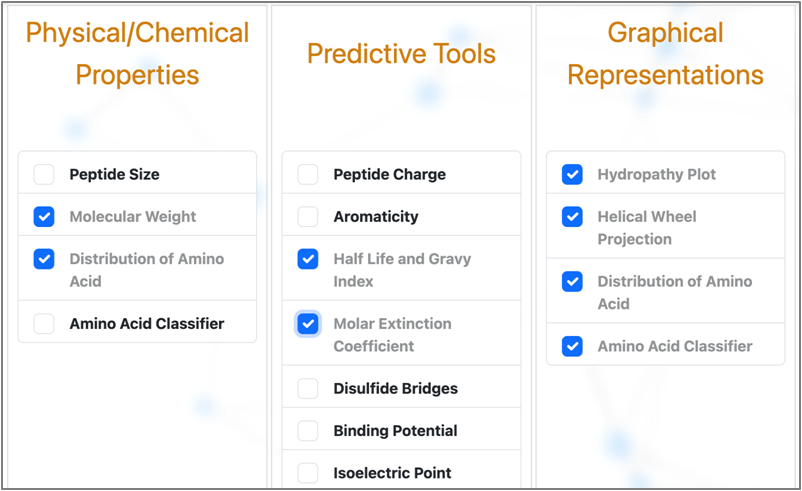Screen dimensions: 802x491
Task: Enable Amino Acid Classifier under Physical/Chemical Properties
Action: pos(44,324)
